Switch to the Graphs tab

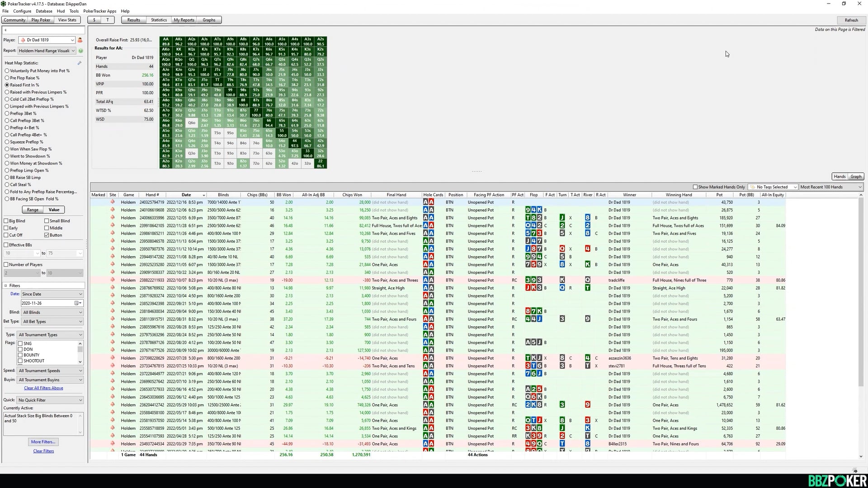[209, 20]
